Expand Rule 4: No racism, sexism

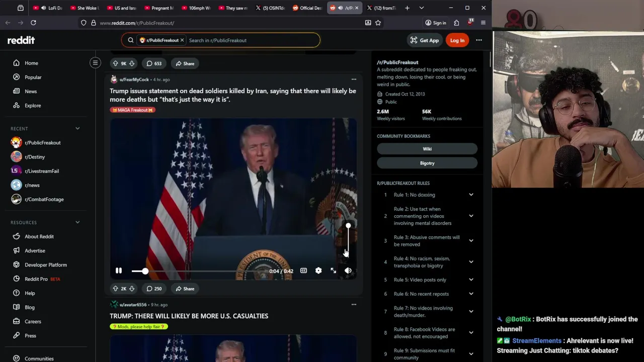471,261
